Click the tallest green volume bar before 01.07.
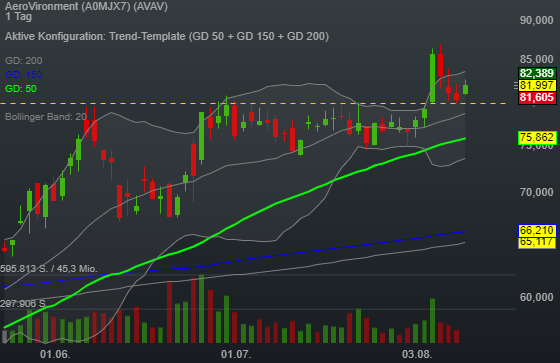The image size is (560, 363). pyautogui.click(x=201, y=309)
